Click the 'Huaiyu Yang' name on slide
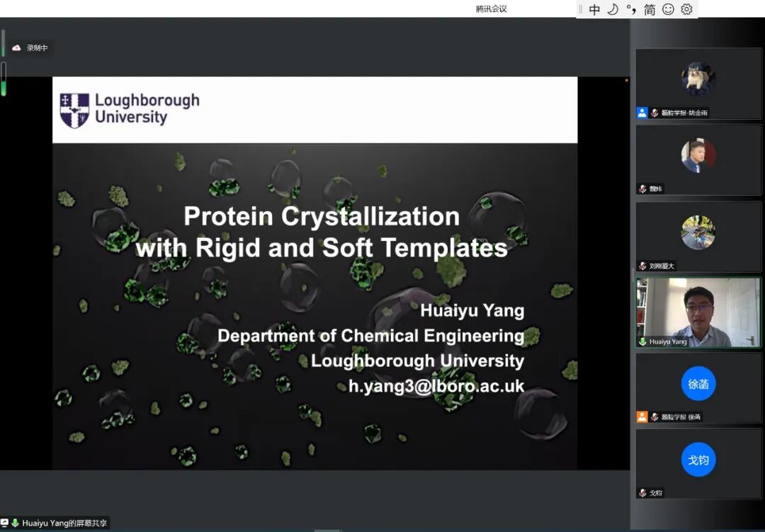The width and height of the screenshot is (765, 532). (x=472, y=310)
